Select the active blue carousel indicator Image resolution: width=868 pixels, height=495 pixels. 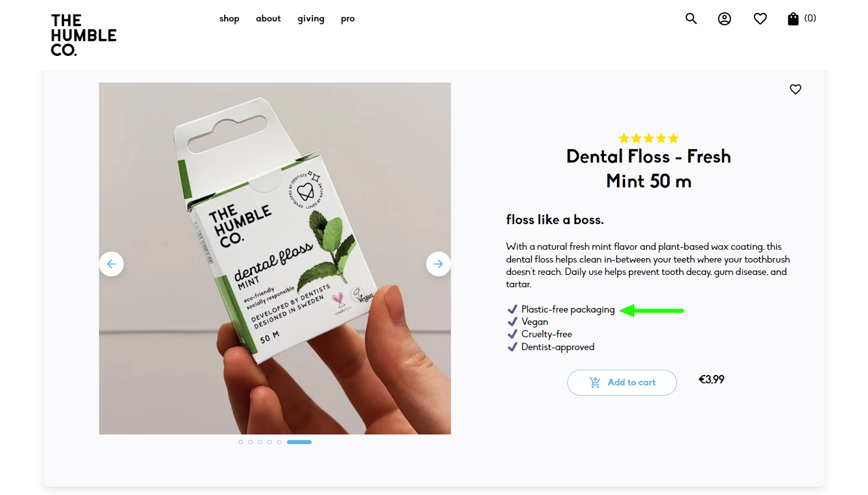(299, 442)
